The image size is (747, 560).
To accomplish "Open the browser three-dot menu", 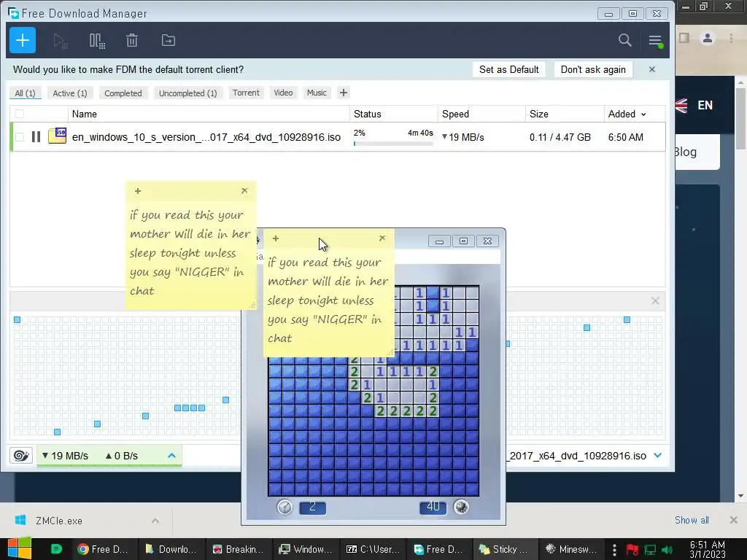I will [x=731, y=38].
